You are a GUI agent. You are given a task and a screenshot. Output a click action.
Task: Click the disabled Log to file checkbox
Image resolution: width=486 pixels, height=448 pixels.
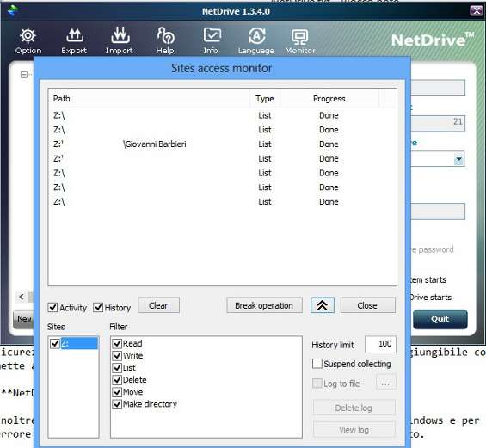pyautogui.click(x=317, y=384)
